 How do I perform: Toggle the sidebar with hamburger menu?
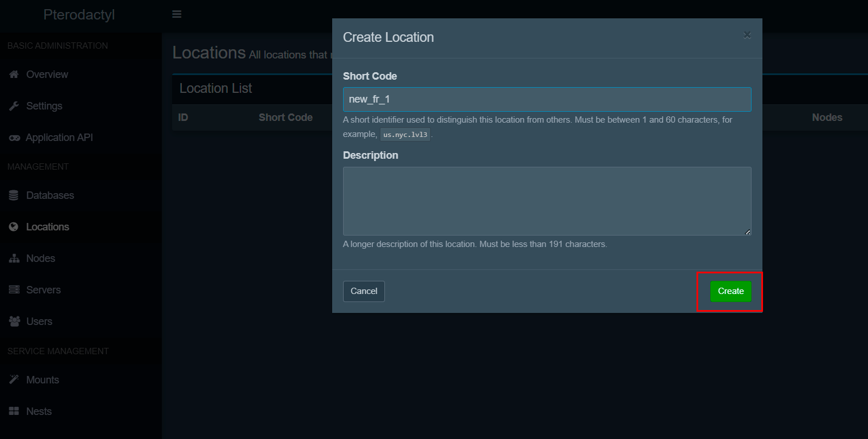(177, 14)
